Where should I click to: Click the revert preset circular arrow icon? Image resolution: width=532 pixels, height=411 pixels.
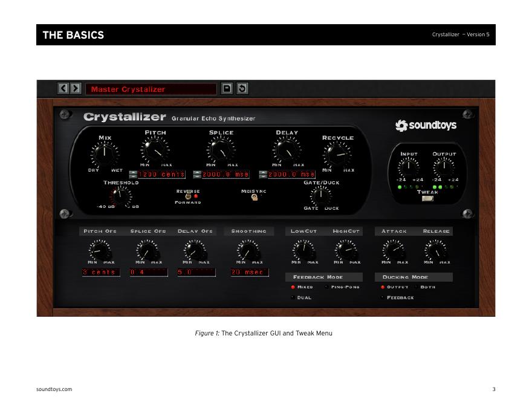click(242, 89)
